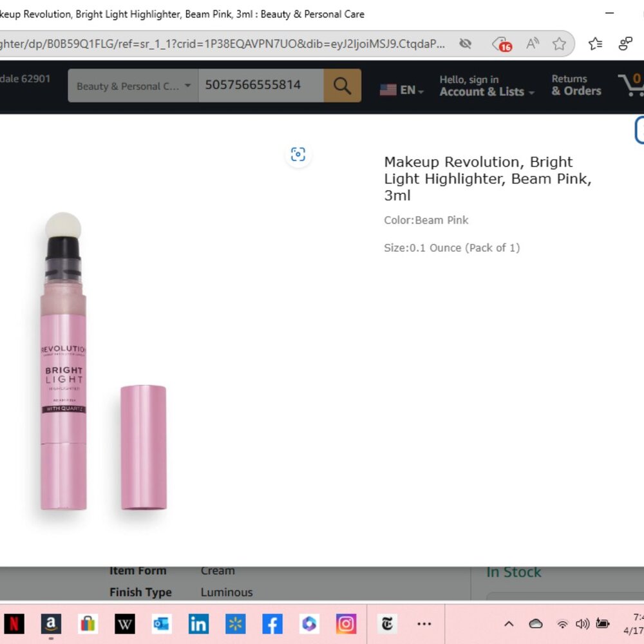This screenshot has width=644, height=644.
Task: Open Returns & Orders link
Action: click(x=576, y=85)
